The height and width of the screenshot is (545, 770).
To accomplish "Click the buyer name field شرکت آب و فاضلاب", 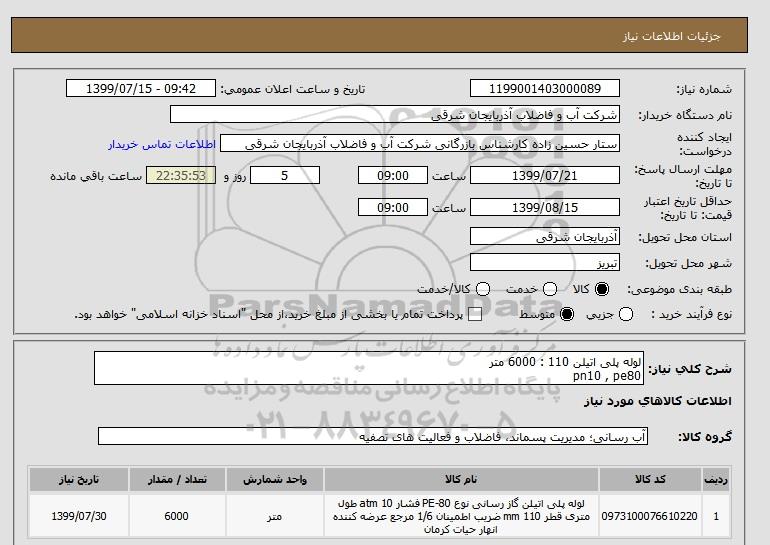I will point(395,115).
